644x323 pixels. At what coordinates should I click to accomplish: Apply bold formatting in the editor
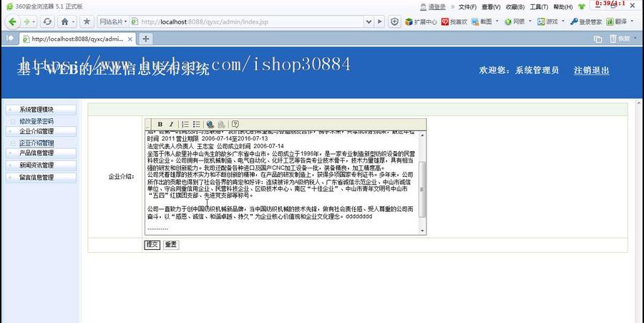[160, 124]
